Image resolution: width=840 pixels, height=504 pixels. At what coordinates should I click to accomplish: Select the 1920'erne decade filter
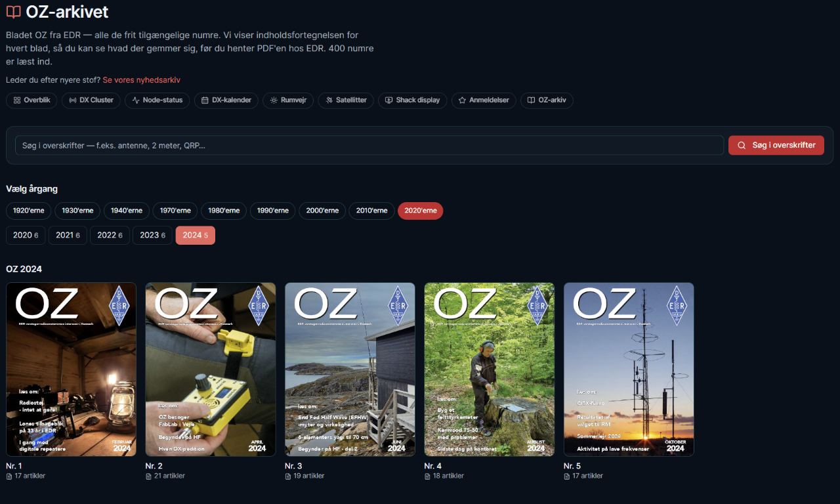29,211
